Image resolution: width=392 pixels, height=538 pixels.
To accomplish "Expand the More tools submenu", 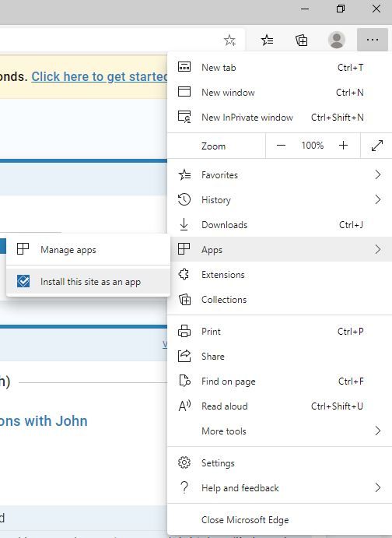I will coord(279,431).
